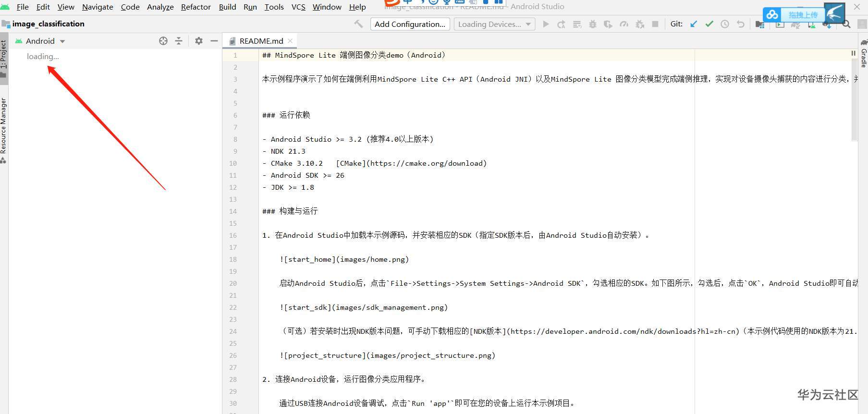Open the Window menu

pyautogui.click(x=327, y=7)
